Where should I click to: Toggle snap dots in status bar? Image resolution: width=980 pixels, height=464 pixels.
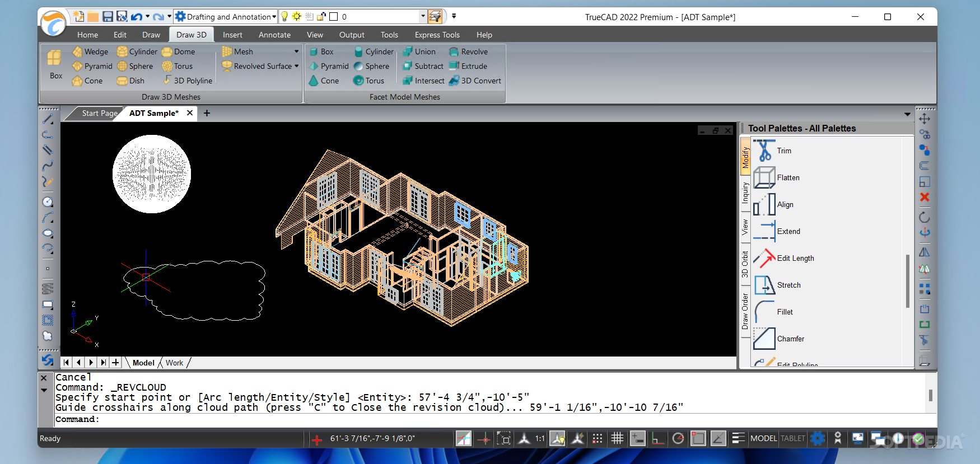pyautogui.click(x=598, y=438)
